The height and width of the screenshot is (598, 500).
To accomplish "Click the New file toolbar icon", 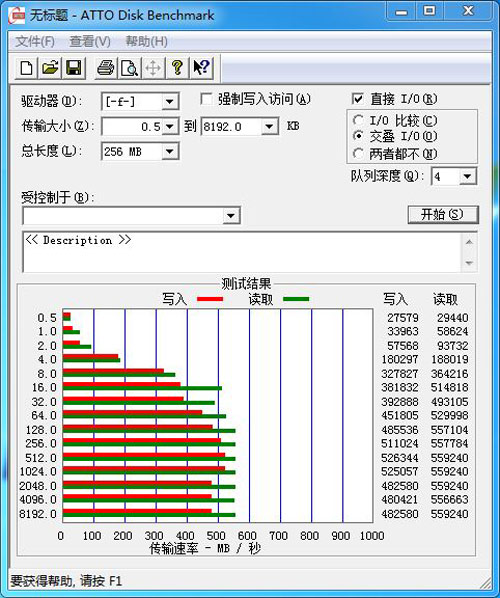I will click(26, 68).
